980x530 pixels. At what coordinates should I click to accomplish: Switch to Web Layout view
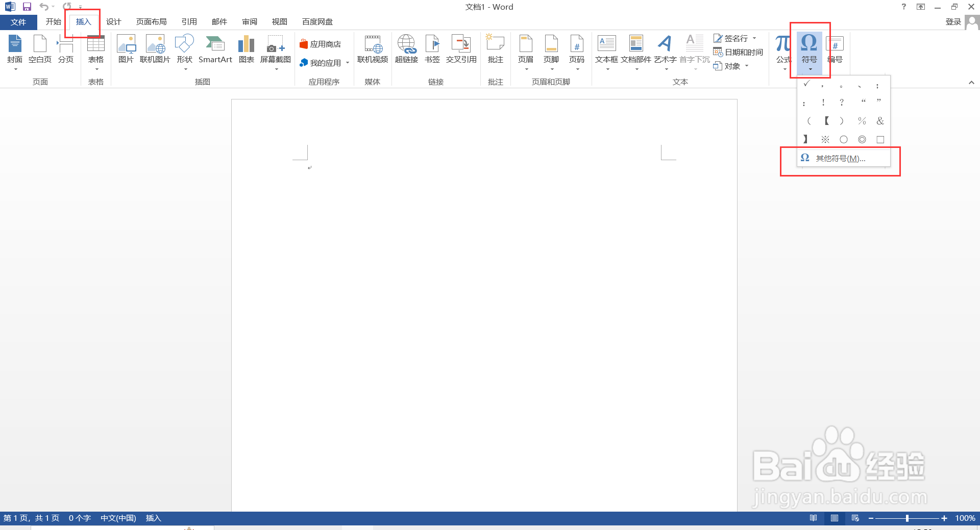(855, 518)
